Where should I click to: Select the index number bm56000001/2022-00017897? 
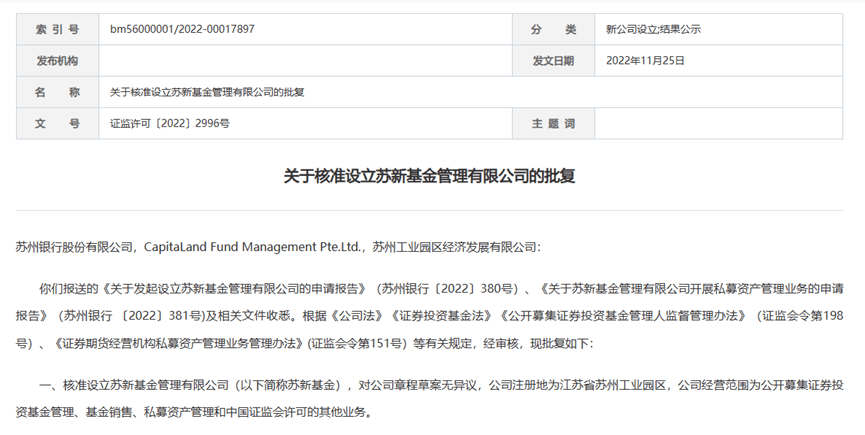tap(182, 29)
